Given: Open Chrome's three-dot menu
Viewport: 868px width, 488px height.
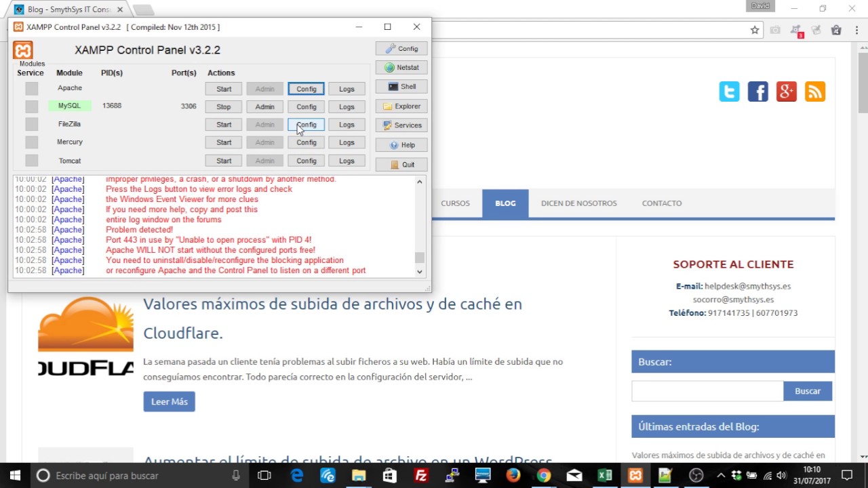Looking at the screenshot, I should (x=856, y=30).
